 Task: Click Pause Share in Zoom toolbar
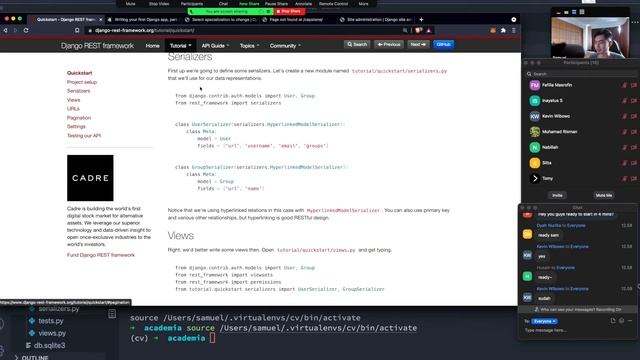(x=276, y=4)
